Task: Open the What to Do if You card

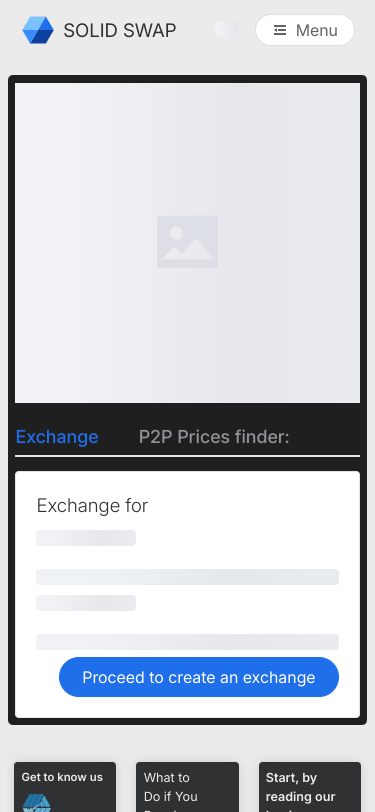Action: [188, 787]
